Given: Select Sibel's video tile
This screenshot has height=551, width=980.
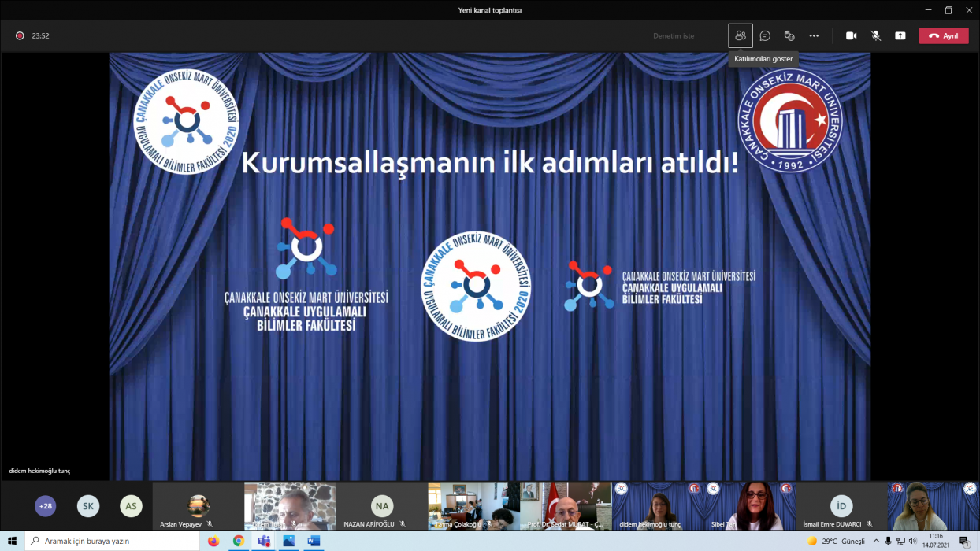Looking at the screenshot, I should click(750, 506).
